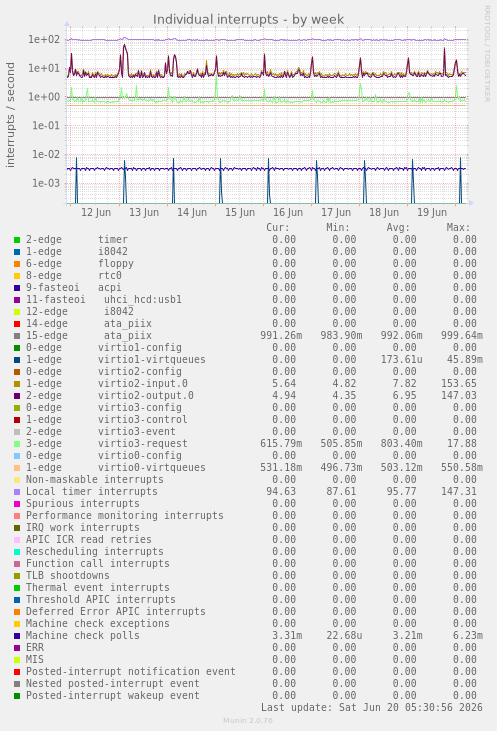Click the Rescheduling interrupts legend label

click(x=95, y=552)
